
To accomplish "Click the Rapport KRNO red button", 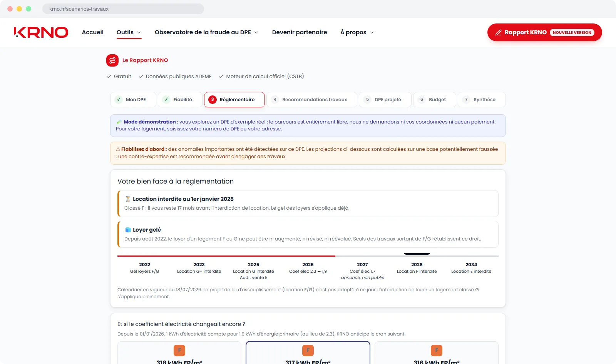I will (544, 32).
